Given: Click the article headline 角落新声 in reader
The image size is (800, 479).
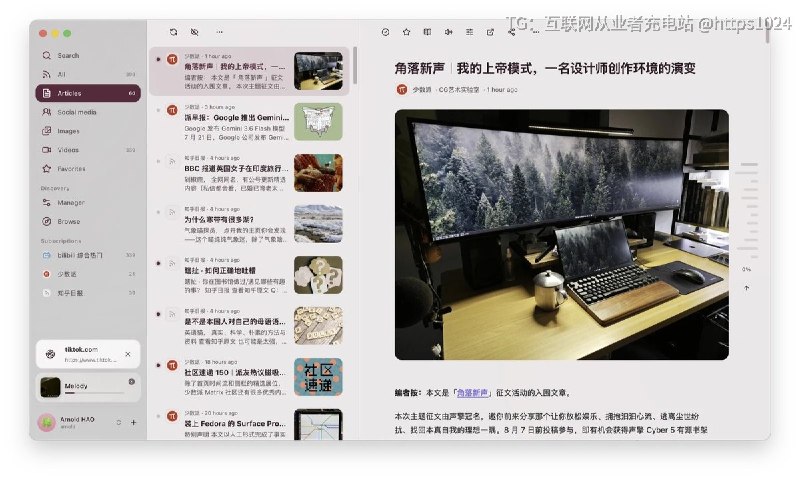Looking at the screenshot, I should (545, 68).
